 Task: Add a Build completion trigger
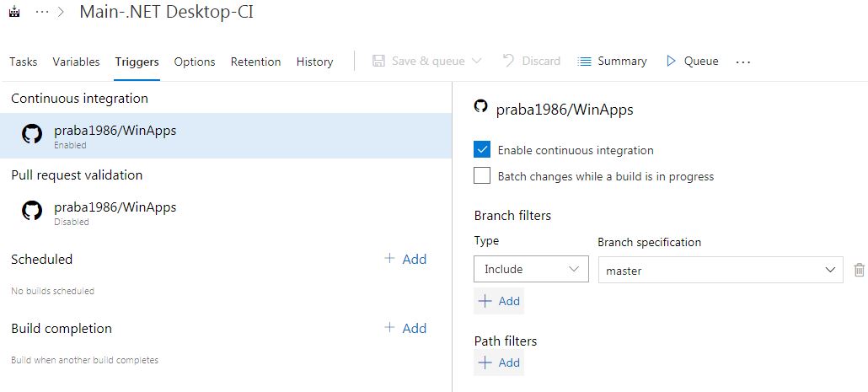405,328
